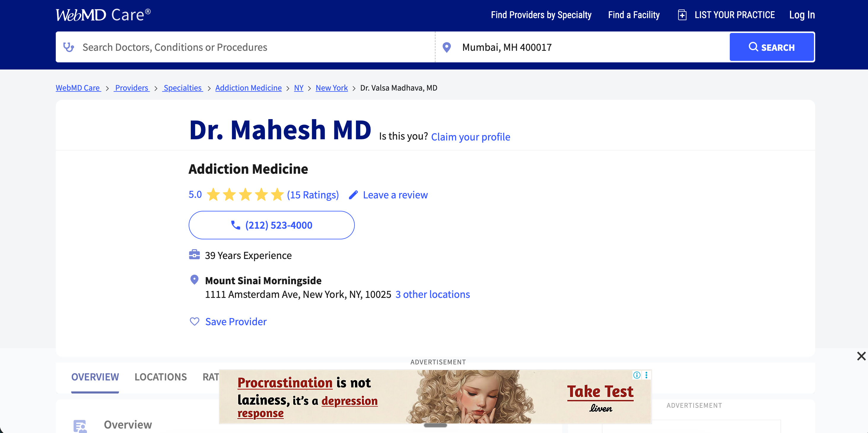Open Find a Facility menu
Image resolution: width=868 pixels, height=433 pixels.
(633, 15)
